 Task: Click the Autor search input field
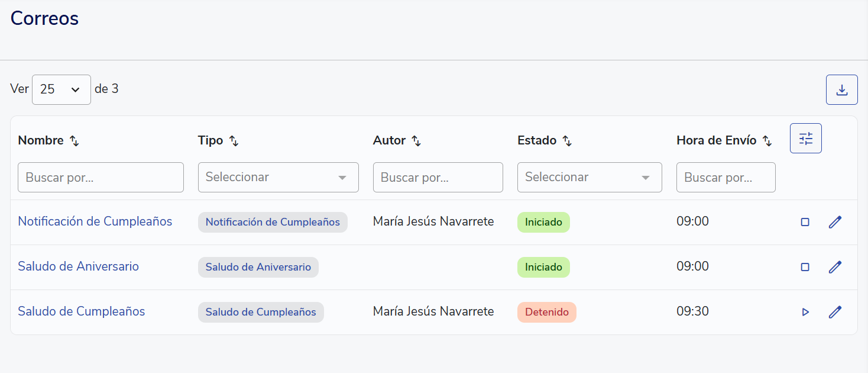tap(438, 177)
